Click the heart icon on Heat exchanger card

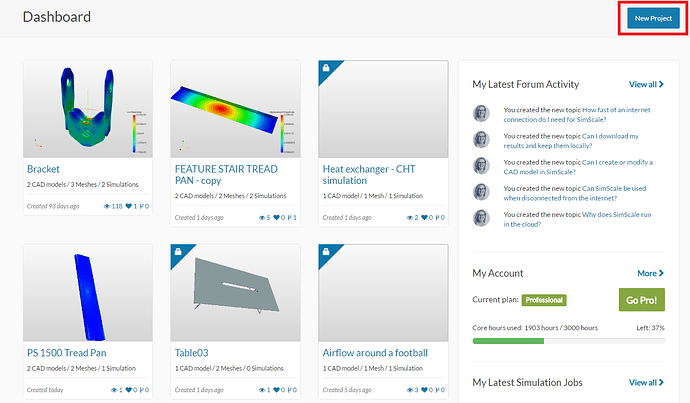point(424,217)
